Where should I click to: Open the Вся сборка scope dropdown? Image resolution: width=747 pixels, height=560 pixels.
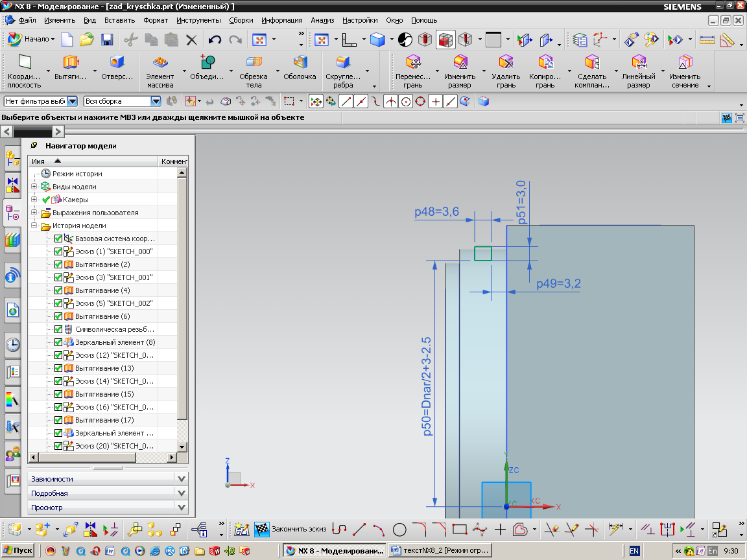tap(156, 101)
